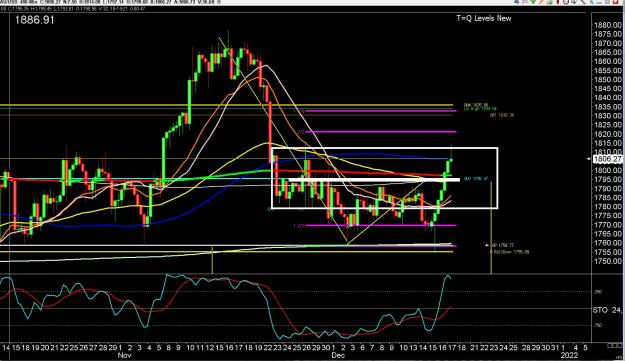625x361 pixels.
Task: Click date 31 on the time axis
Action: tap(556, 347)
